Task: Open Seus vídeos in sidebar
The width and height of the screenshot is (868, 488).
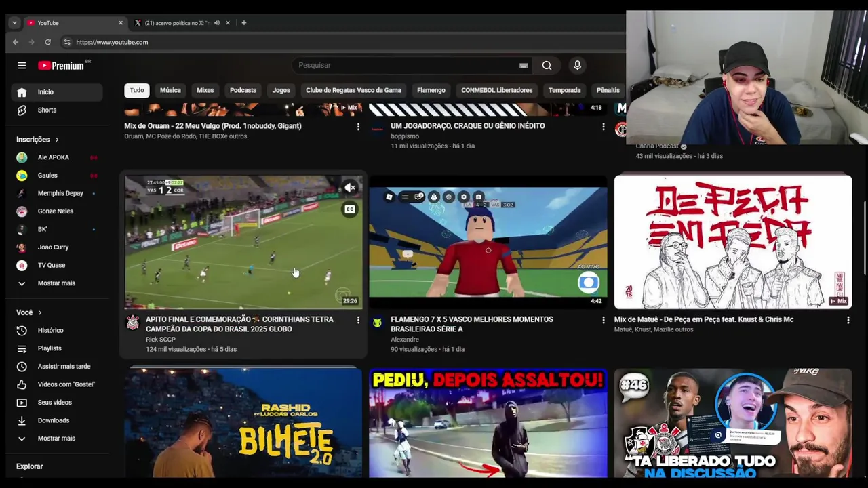Action: click(x=57, y=402)
